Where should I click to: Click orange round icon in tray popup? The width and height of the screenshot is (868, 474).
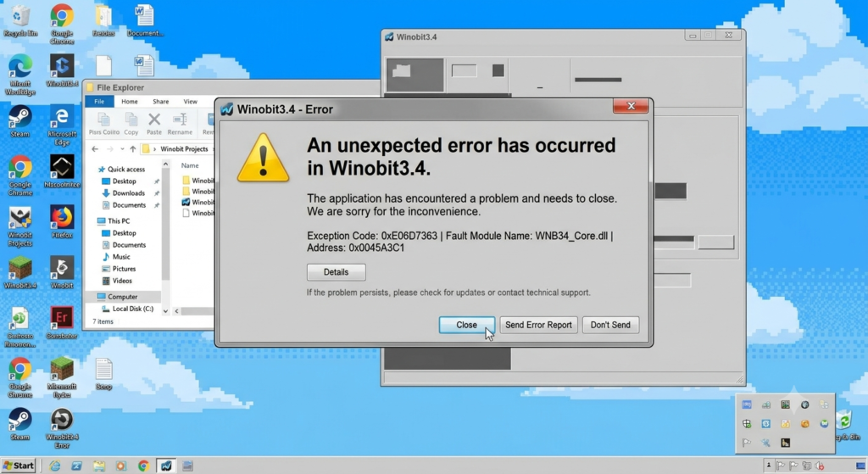(805, 424)
